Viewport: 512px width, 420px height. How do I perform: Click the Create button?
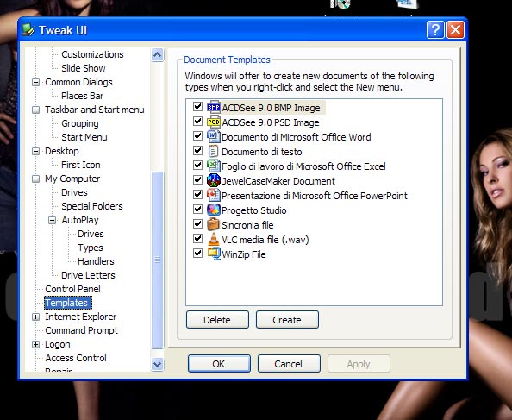coord(287,320)
